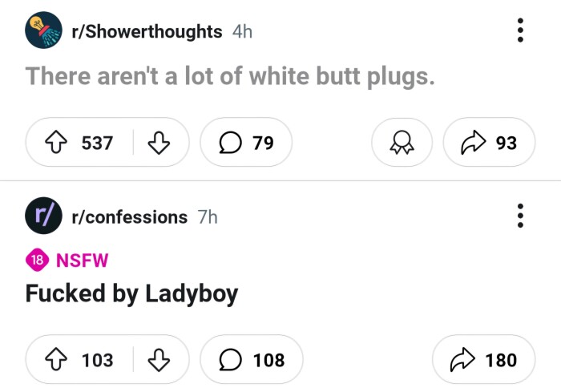Open the Ladyboy confession post title

[131, 294]
